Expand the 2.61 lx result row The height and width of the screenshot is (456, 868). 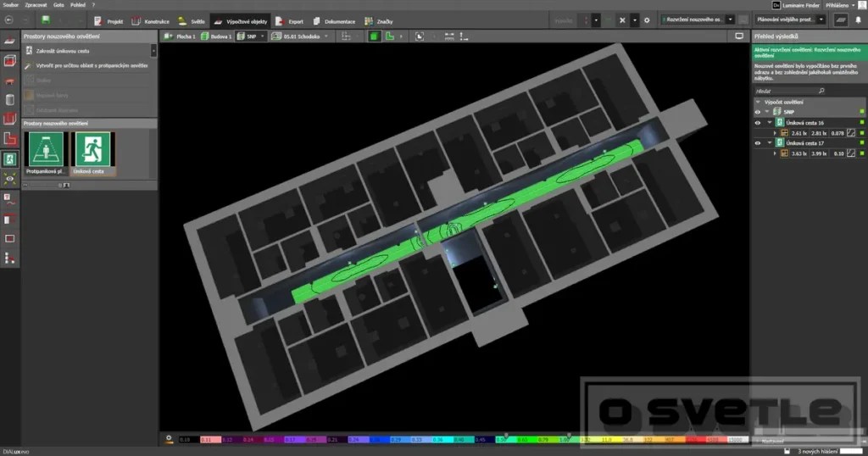tap(775, 133)
